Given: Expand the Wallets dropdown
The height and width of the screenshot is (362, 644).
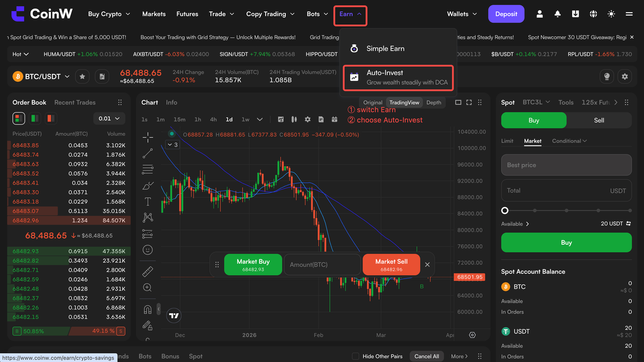Looking at the screenshot, I should [462, 14].
